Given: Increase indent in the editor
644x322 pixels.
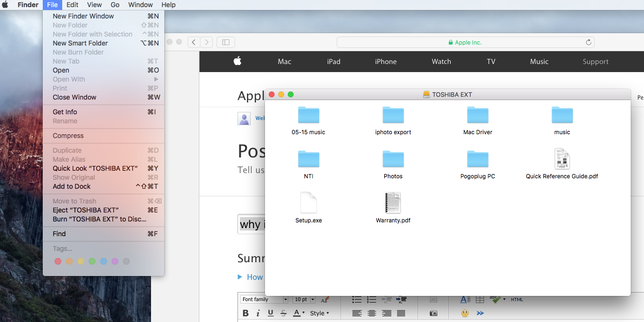Looking at the screenshot, I should click(x=401, y=300).
